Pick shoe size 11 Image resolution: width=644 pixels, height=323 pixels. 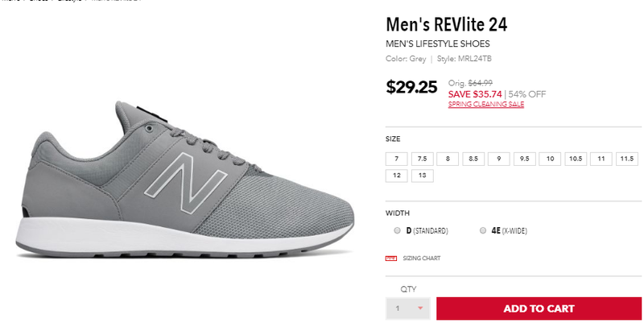(x=601, y=159)
